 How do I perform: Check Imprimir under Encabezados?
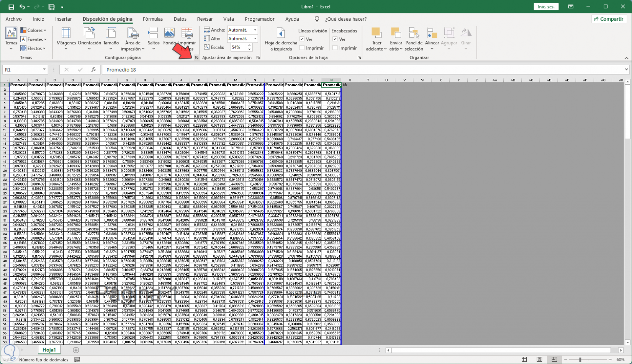335,48
